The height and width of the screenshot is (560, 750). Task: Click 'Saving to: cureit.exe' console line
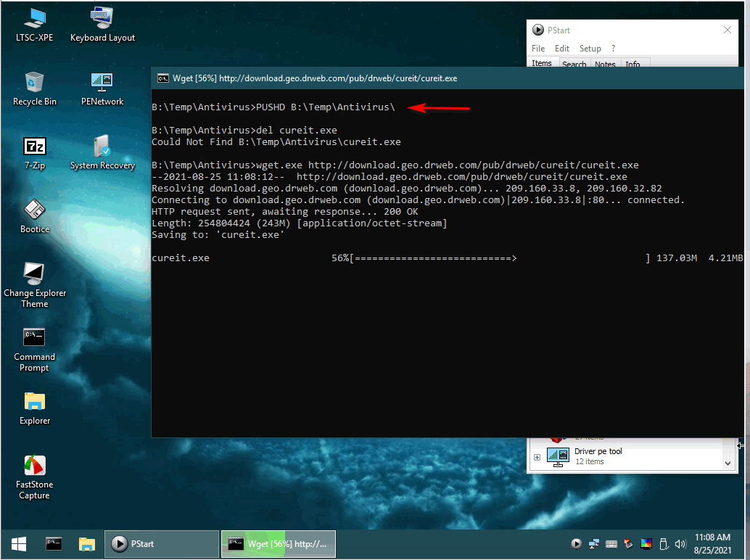(218, 235)
